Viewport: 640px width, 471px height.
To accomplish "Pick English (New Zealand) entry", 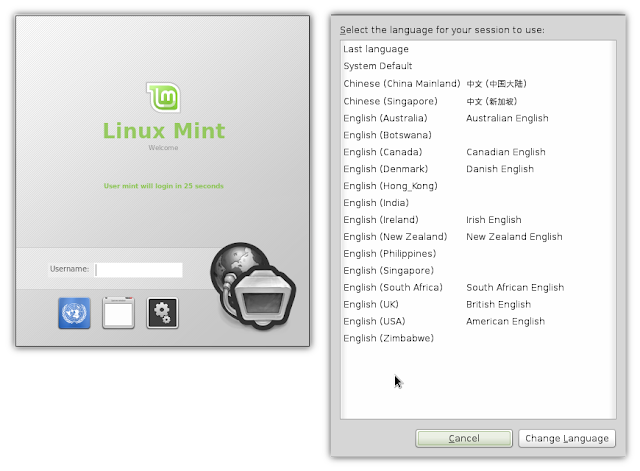I will [x=395, y=237].
